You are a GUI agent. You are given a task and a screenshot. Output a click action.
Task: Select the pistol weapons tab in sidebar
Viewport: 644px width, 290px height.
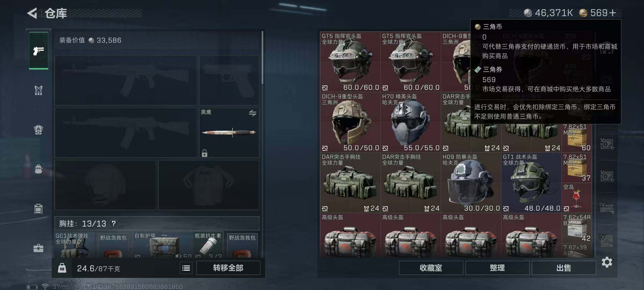click(x=38, y=51)
